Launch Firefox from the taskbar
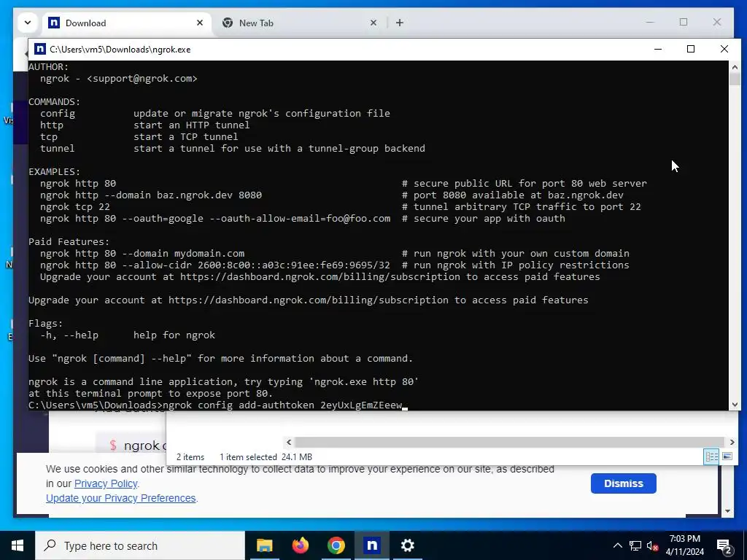Viewport: 747px width, 560px height. coord(300,545)
